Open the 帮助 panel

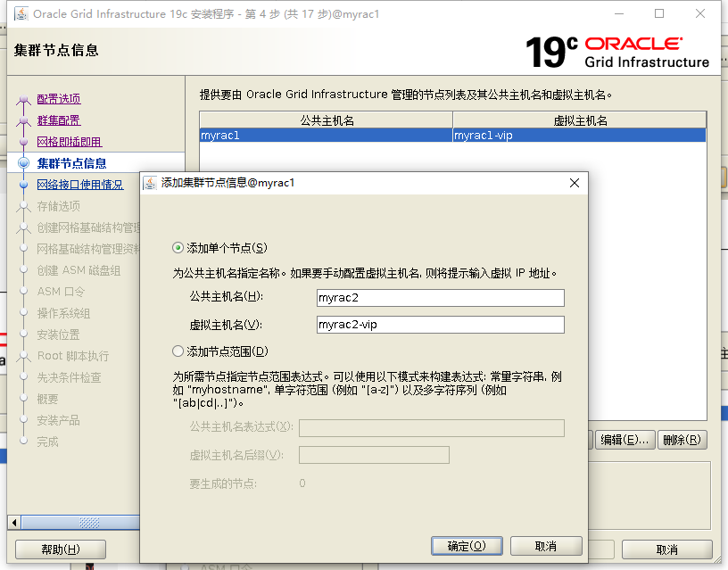59,549
